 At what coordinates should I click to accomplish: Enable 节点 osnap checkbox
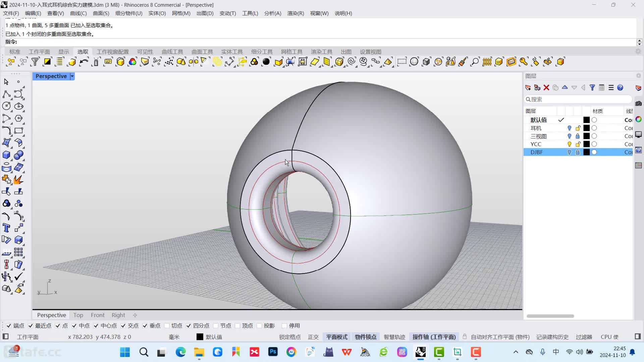click(x=216, y=325)
